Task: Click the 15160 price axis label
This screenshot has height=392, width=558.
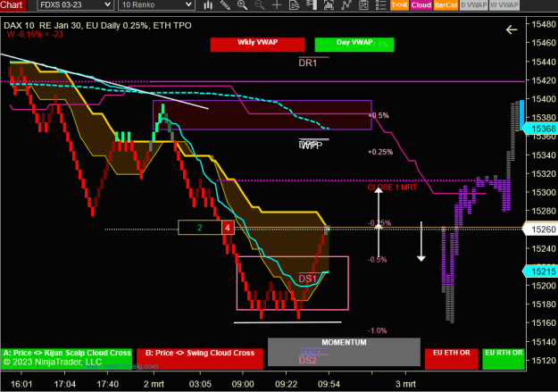Action: coord(544,322)
